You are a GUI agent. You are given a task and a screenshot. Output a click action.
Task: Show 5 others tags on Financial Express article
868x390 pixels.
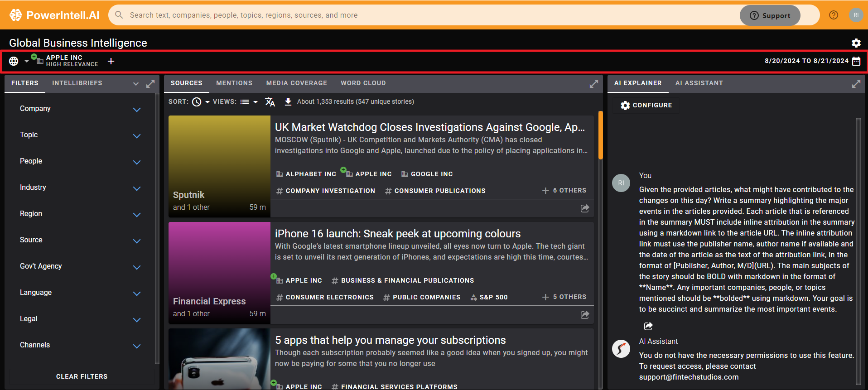[564, 297]
